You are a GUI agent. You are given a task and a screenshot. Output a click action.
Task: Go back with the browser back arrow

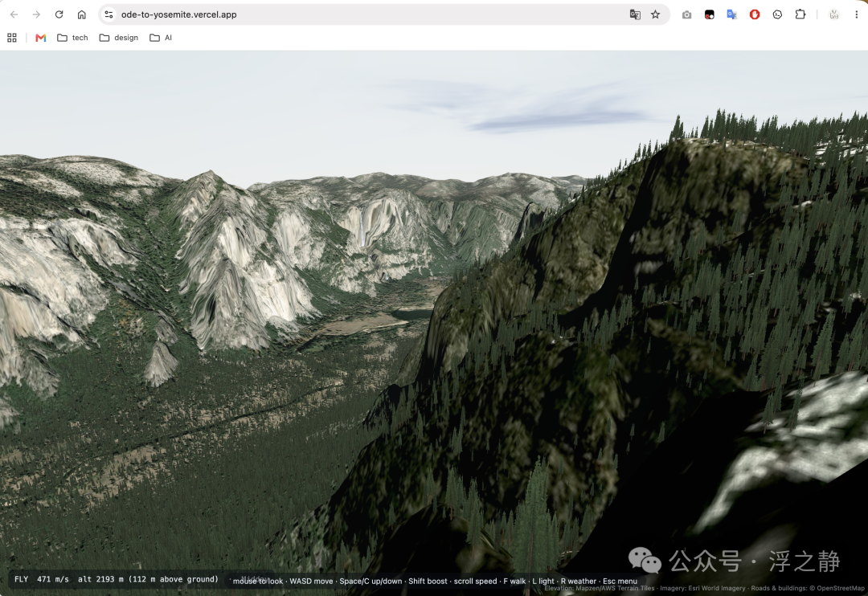14,14
